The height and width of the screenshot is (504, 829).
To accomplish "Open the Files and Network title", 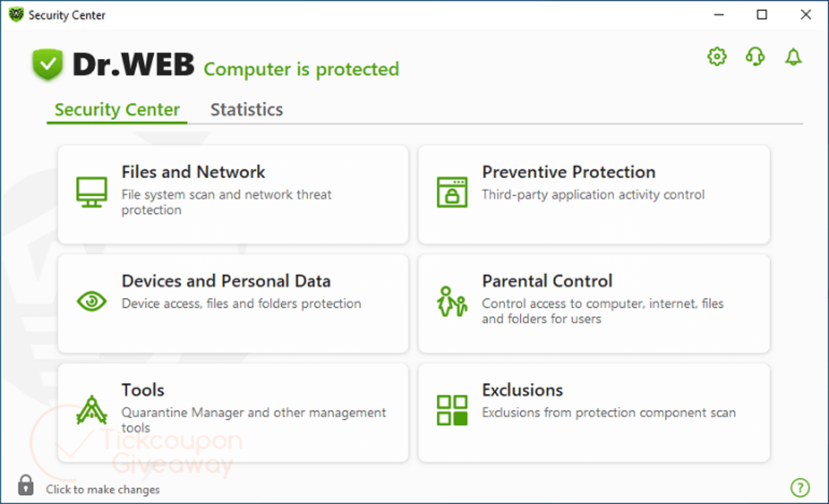I will click(x=193, y=172).
